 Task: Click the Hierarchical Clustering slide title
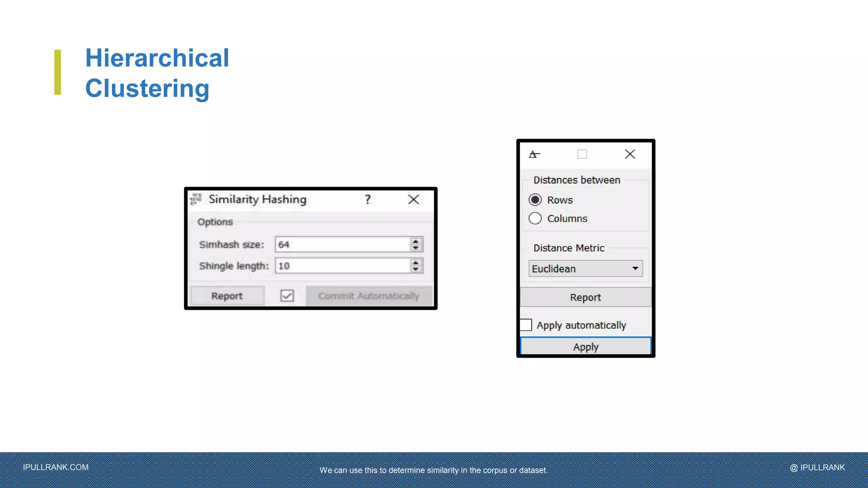click(x=157, y=73)
